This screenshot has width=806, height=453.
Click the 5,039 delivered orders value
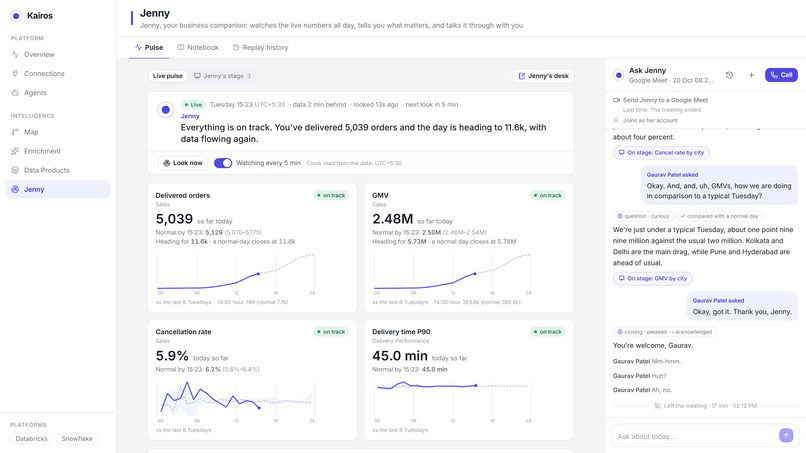[174, 219]
